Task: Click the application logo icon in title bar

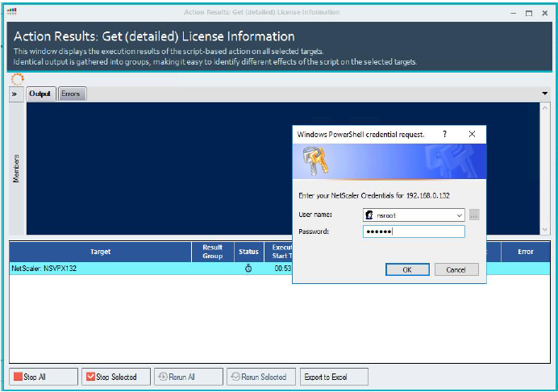Action: click(x=12, y=12)
